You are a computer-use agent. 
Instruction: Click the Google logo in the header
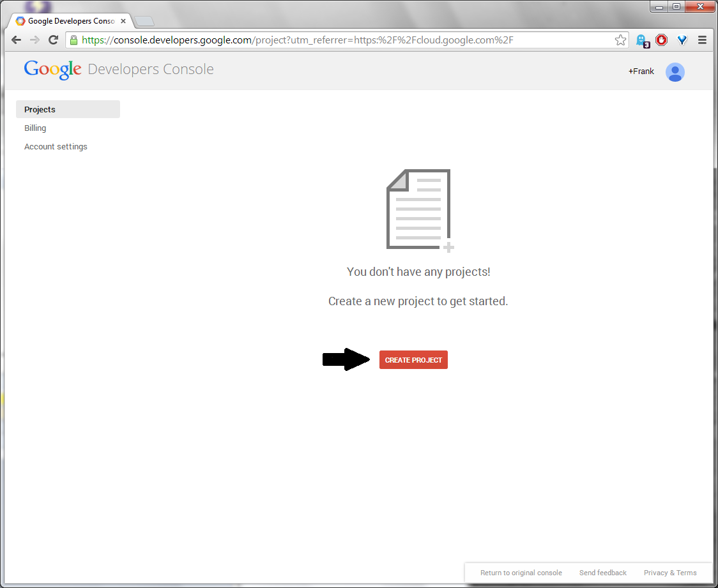52,69
